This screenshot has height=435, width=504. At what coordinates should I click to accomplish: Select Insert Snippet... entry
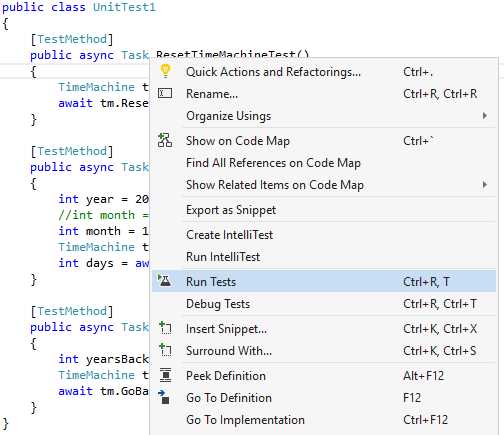tap(324, 329)
